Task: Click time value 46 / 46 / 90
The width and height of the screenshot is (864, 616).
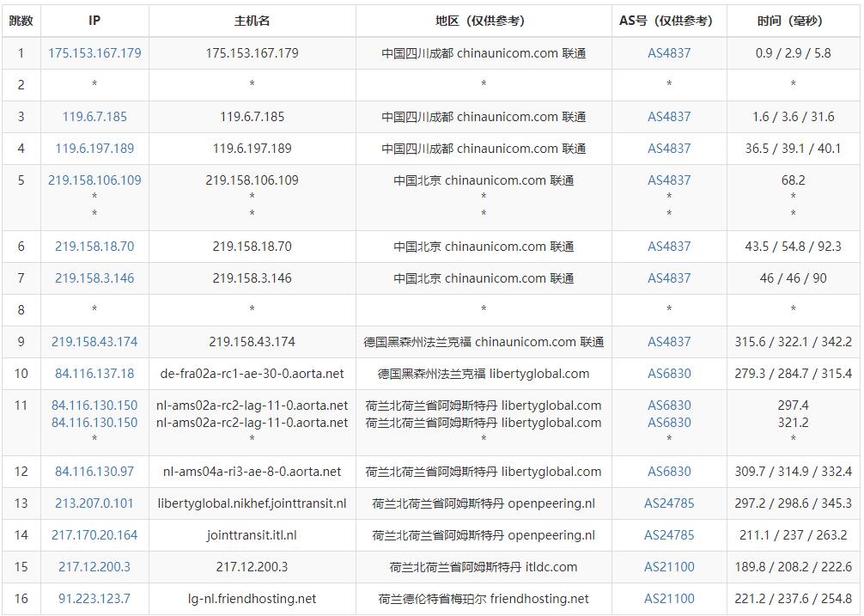Action: [x=793, y=278]
